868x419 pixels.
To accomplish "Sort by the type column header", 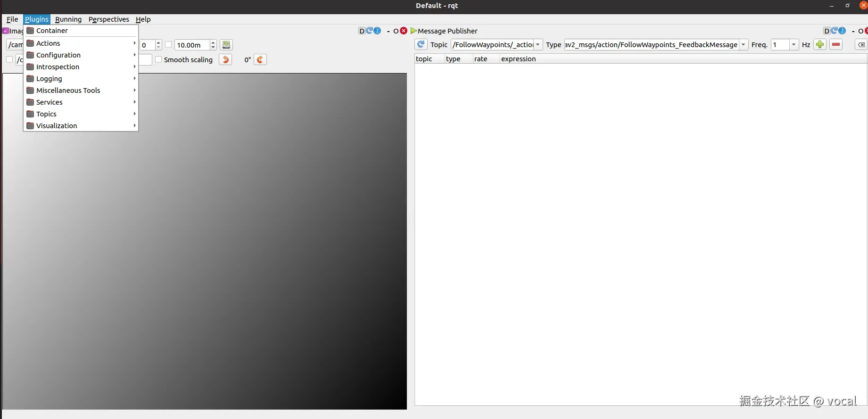I will pyautogui.click(x=459, y=59).
